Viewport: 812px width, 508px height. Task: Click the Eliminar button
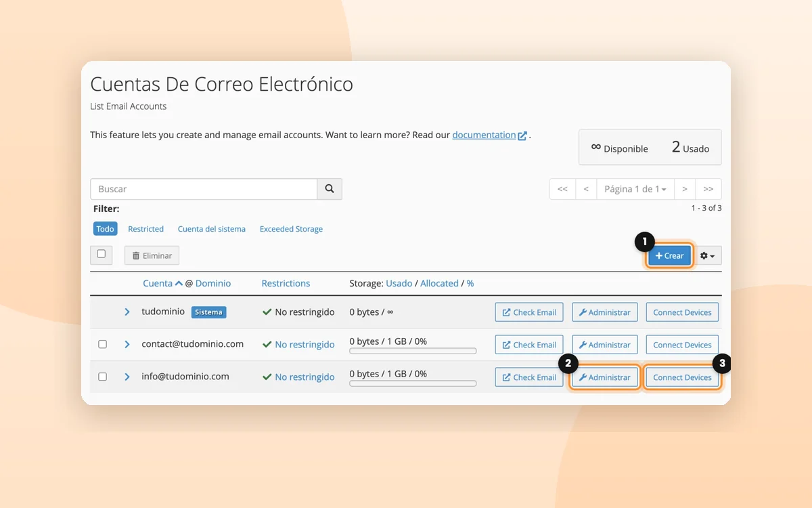[x=152, y=255]
